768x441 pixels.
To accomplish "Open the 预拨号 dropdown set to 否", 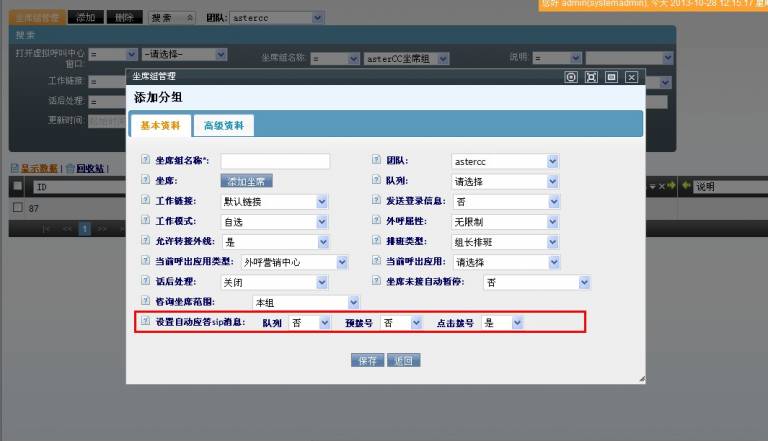I will click(x=401, y=322).
